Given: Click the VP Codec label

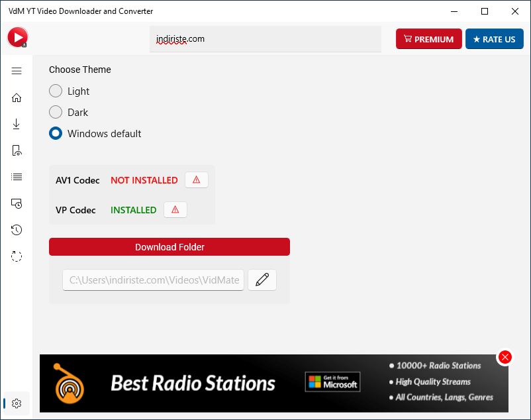Looking at the screenshot, I should tap(75, 210).
